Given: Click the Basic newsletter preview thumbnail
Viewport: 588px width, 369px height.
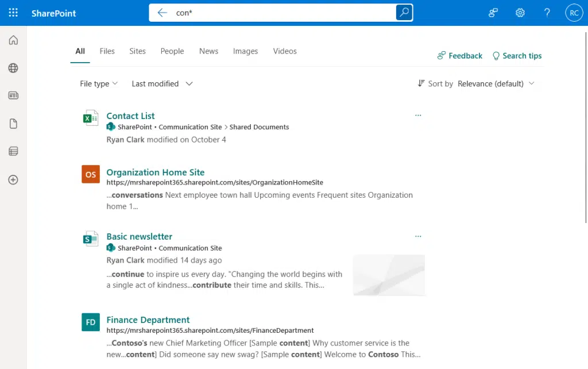Looking at the screenshot, I should (389, 275).
